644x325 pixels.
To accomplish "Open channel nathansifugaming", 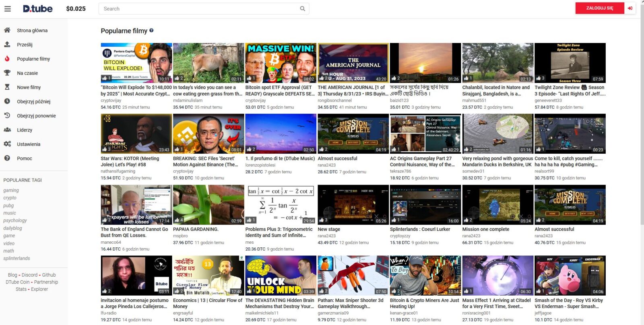I will (x=118, y=171).
